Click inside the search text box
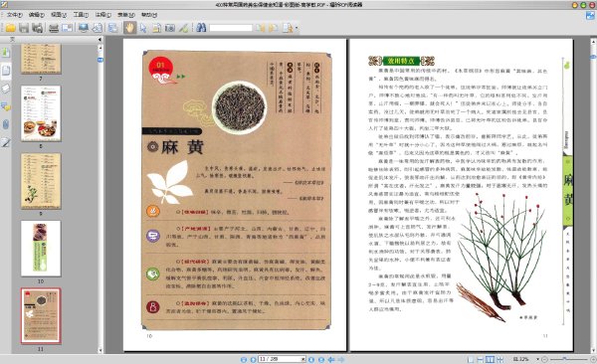The width and height of the screenshot is (597, 364). [x=231, y=28]
